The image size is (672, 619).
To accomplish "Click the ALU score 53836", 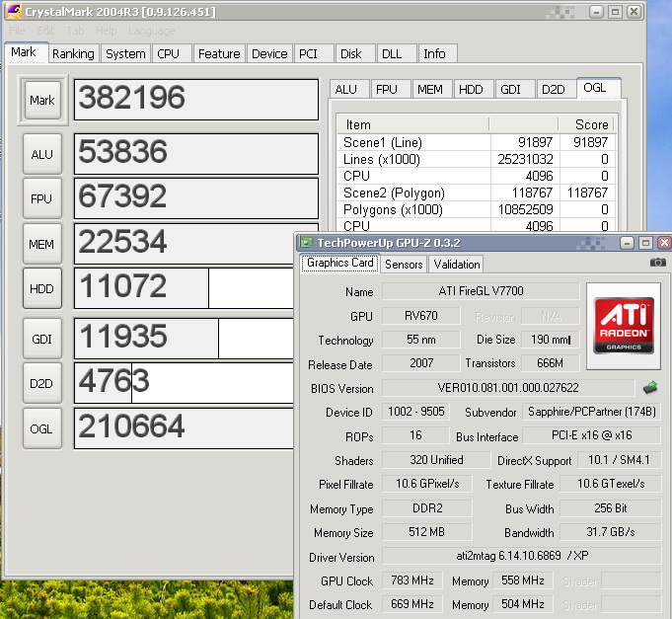I will (x=196, y=154).
